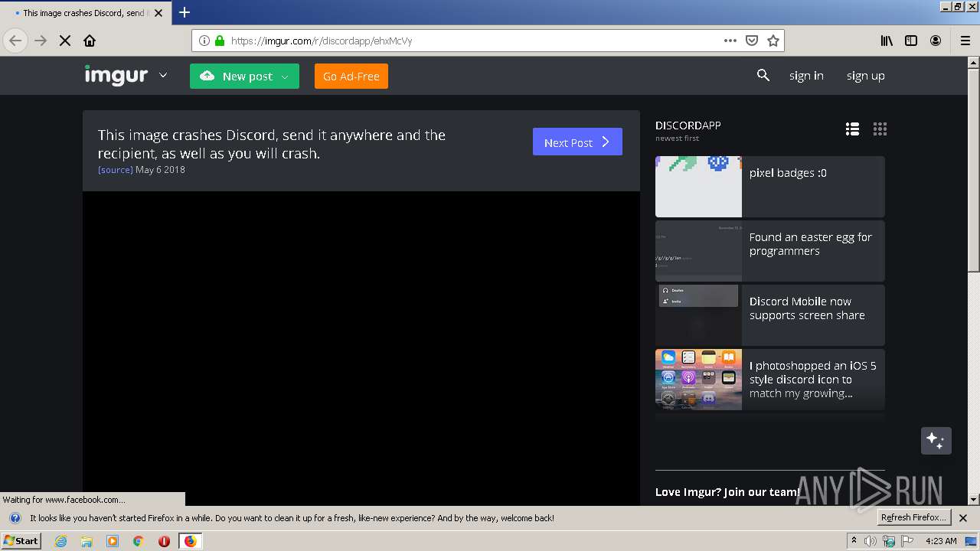
Task: Open the 'pixel badges :0' post
Action: coord(770,187)
